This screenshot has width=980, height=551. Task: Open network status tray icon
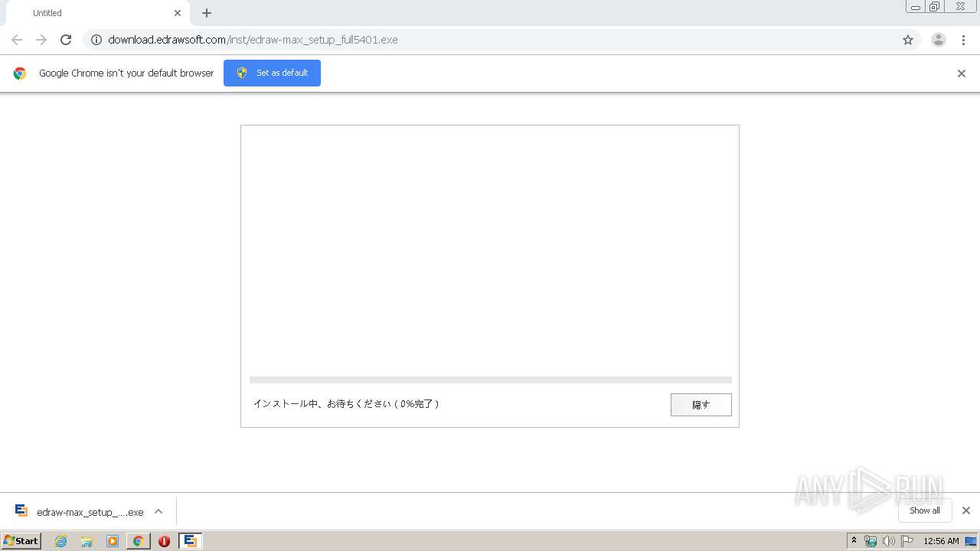(x=871, y=541)
